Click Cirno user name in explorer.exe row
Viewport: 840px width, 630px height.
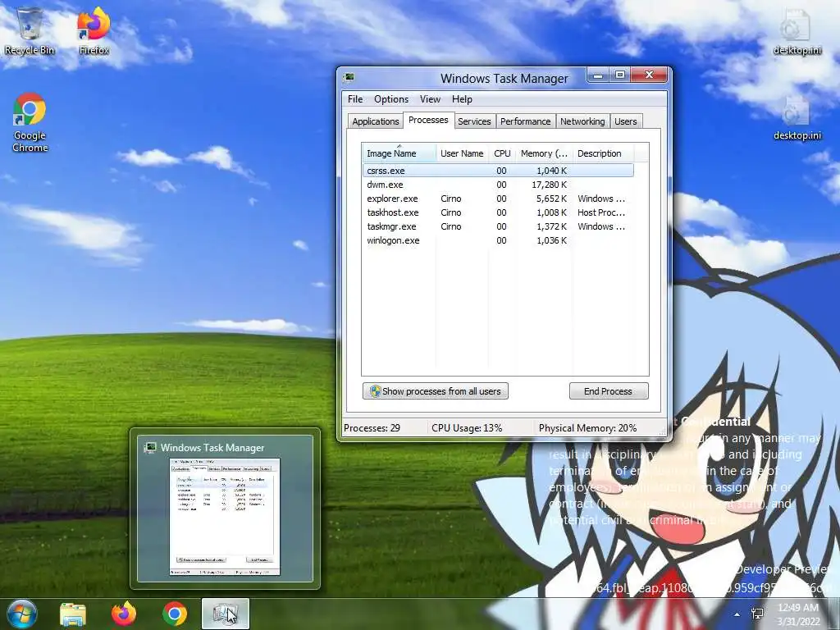point(450,199)
